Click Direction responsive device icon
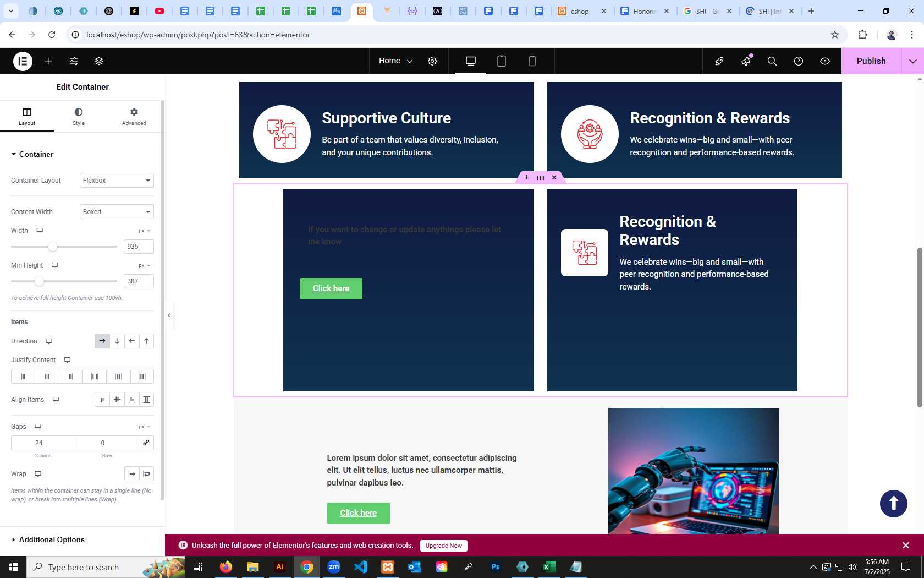 pyautogui.click(x=49, y=341)
